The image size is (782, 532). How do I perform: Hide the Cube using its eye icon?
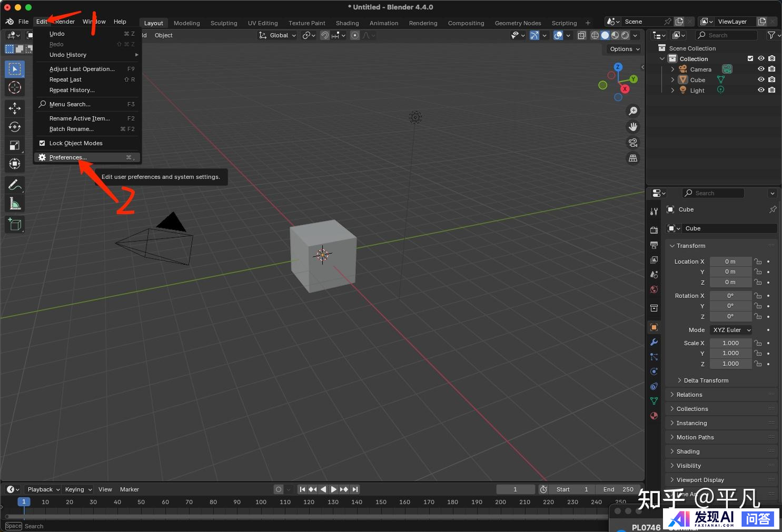click(x=761, y=80)
